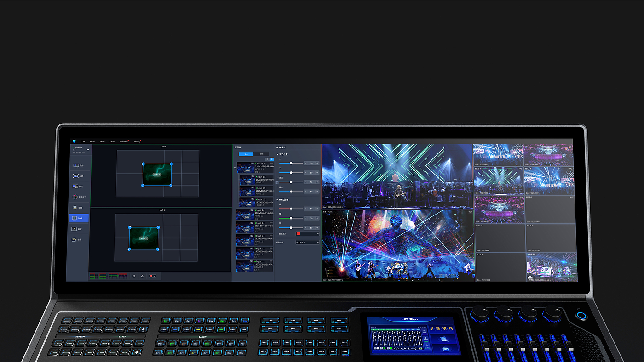Viewport: 644px width, 362px height.
Task: Click bottom-left resize handle of lower MVR window
Action: pyautogui.click(x=129, y=249)
